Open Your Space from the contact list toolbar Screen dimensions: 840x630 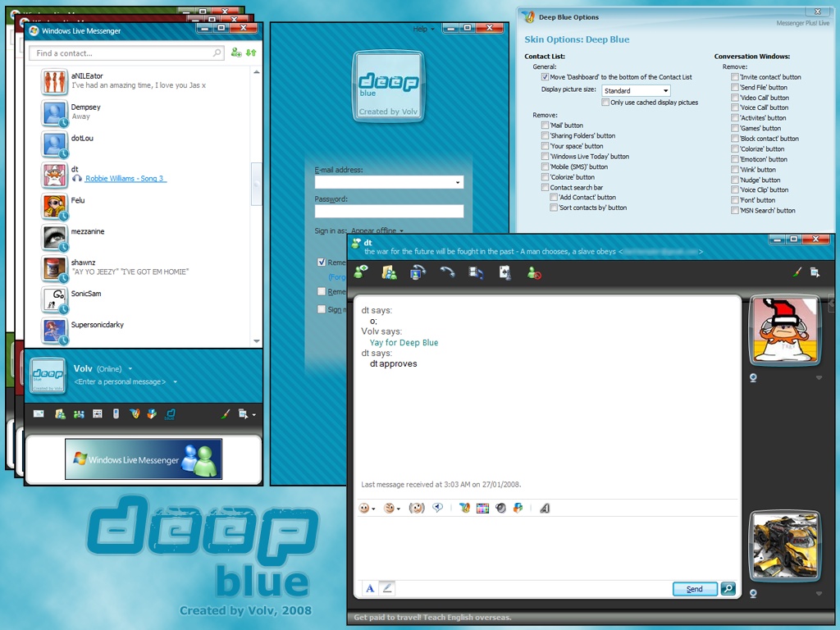click(79, 413)
